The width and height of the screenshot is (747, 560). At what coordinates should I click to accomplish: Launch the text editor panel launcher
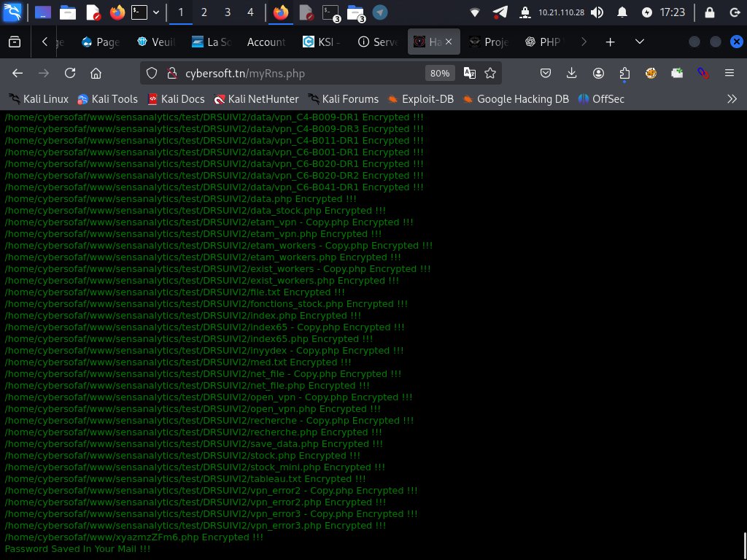click(x=93, y=12)
